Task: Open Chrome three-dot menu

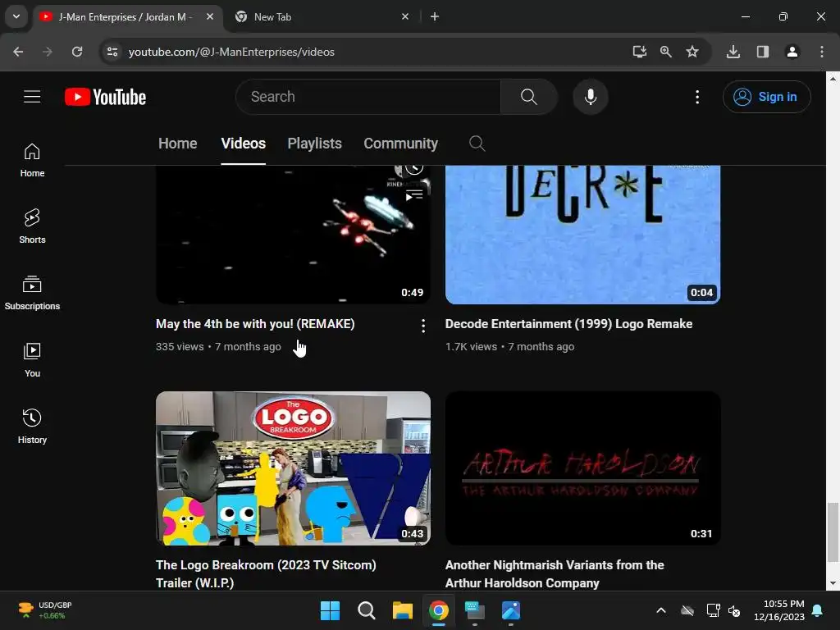Action: click(822, 52)
